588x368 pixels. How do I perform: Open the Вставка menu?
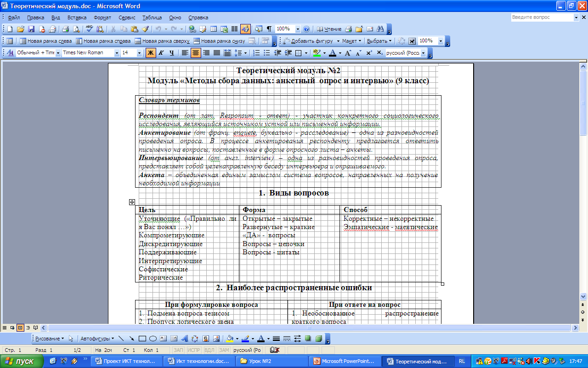coord(77,17)
